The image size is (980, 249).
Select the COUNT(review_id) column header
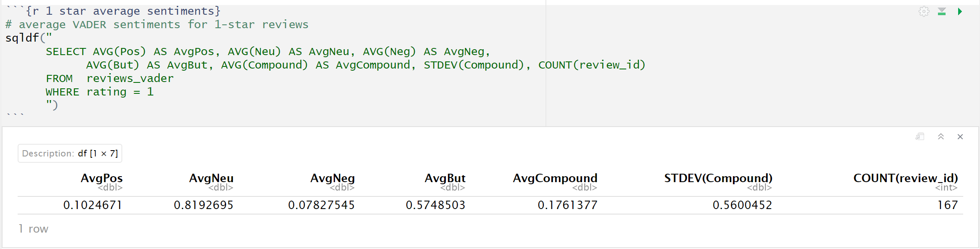[x=906, y=178]
